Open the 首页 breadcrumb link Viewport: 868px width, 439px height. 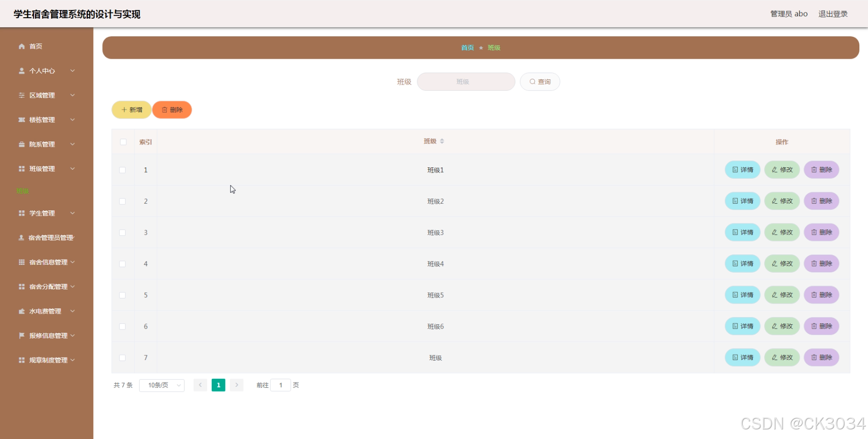(467, 47)
